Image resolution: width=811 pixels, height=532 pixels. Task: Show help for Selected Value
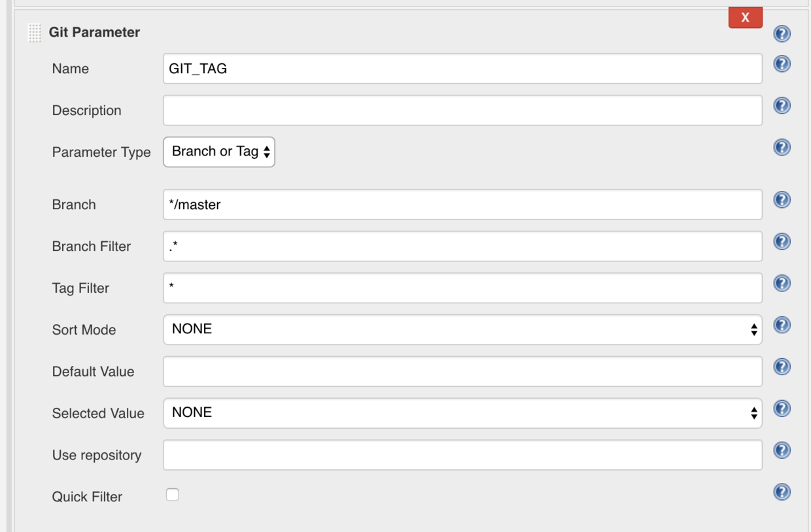(x=782, y=409)
